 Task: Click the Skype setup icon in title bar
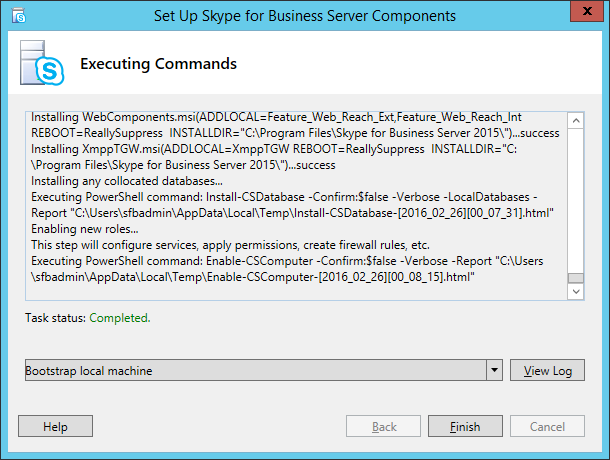18,16
